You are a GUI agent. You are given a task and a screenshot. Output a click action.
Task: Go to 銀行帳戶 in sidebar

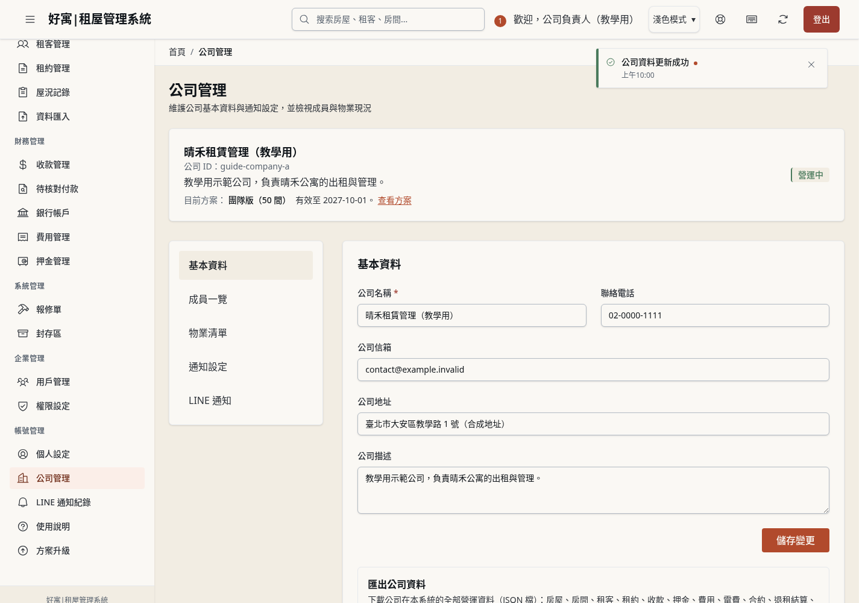(x=77, y=213)
